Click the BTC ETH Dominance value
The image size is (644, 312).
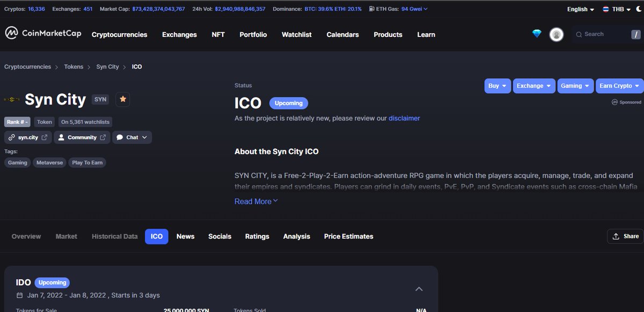pos(333,9)
